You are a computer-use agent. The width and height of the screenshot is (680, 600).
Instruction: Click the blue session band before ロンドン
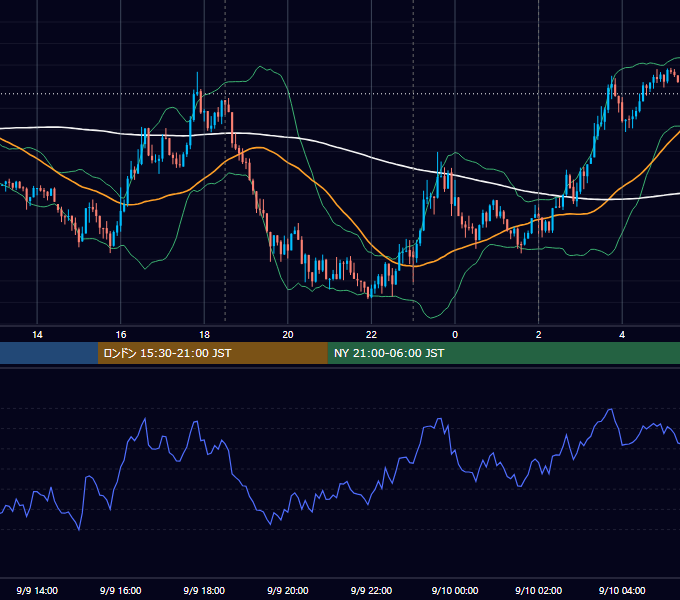point(49,353)
